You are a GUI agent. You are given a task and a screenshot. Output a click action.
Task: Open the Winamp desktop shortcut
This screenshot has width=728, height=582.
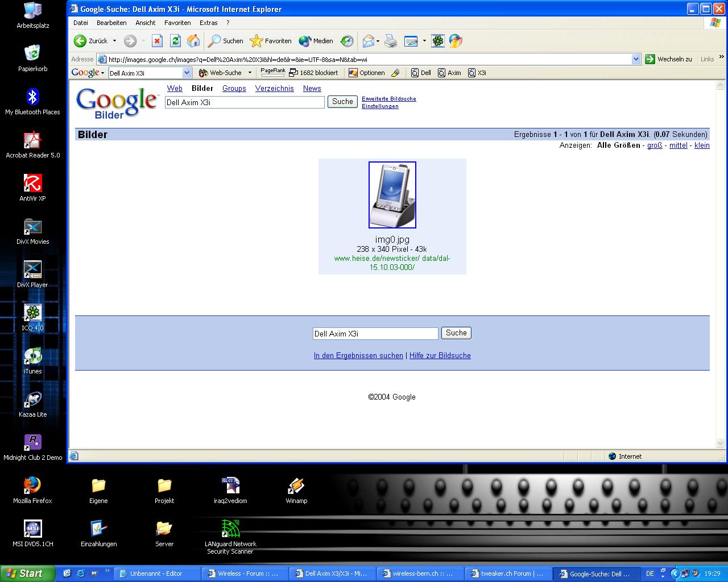tap(296, 490)
